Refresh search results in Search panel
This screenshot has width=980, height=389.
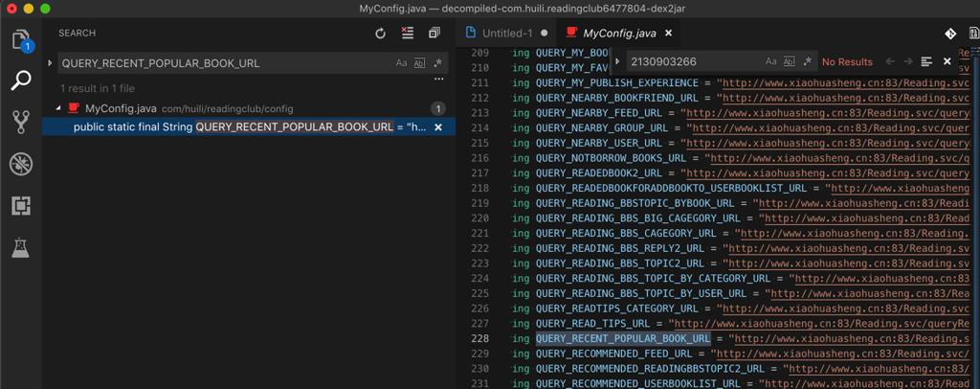coord(380,34)
